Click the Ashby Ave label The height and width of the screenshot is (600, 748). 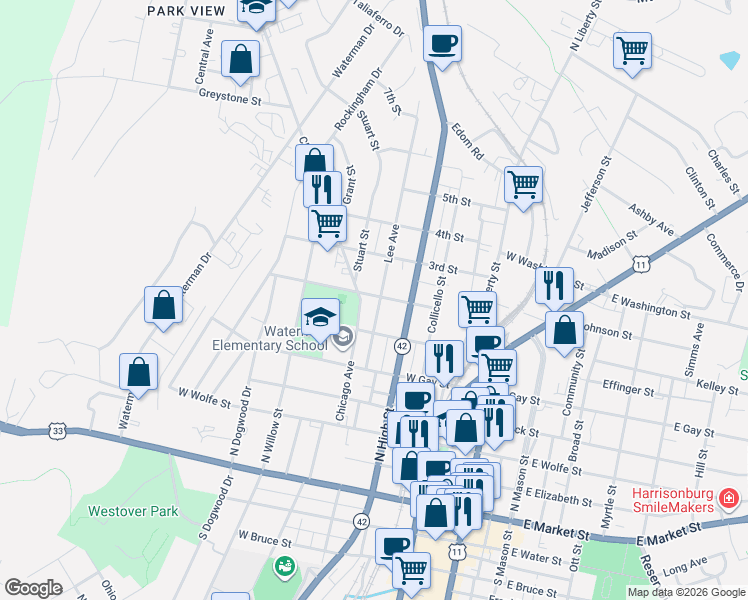coord(651,220)
